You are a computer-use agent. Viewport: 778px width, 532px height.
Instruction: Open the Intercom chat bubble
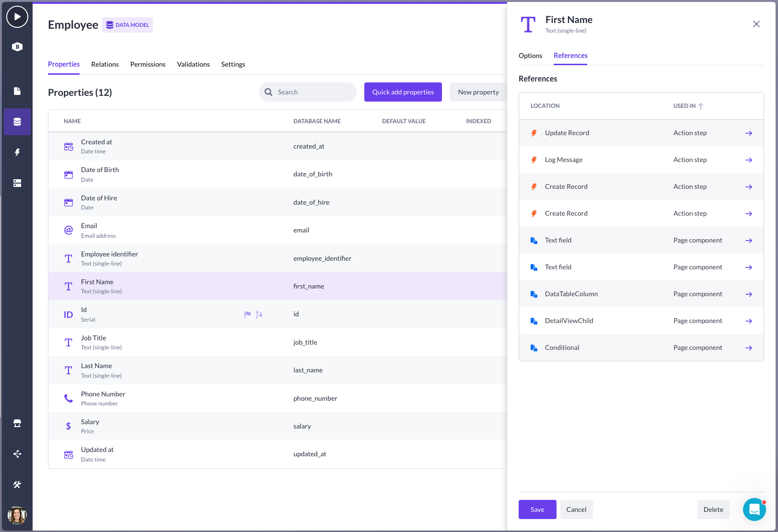pos(754,510)
